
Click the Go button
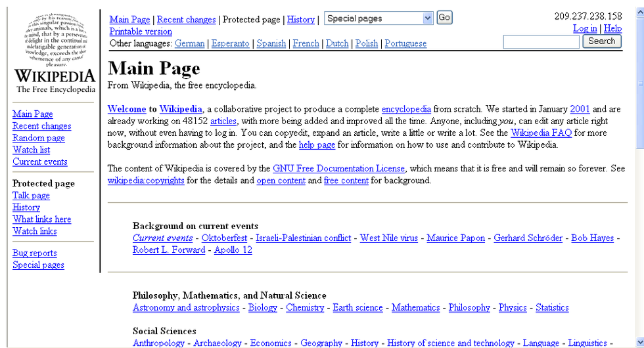pyautogui.click(x=444, y=18)
